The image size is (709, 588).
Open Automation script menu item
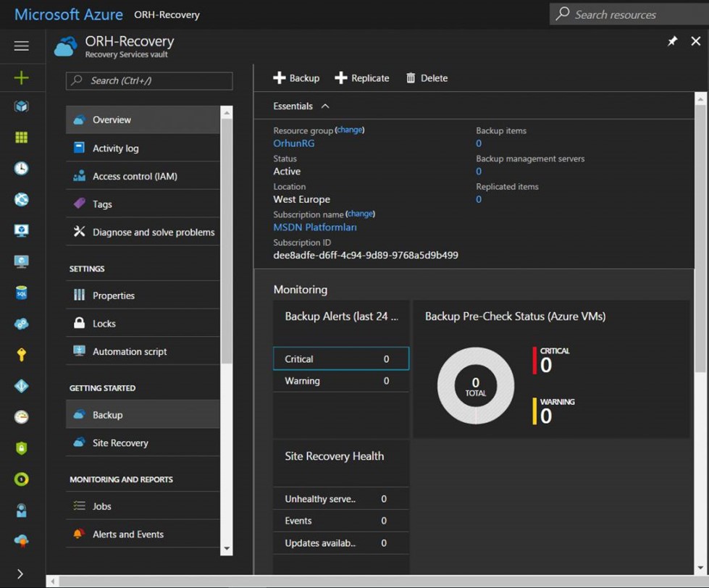(x=143, y=351)
